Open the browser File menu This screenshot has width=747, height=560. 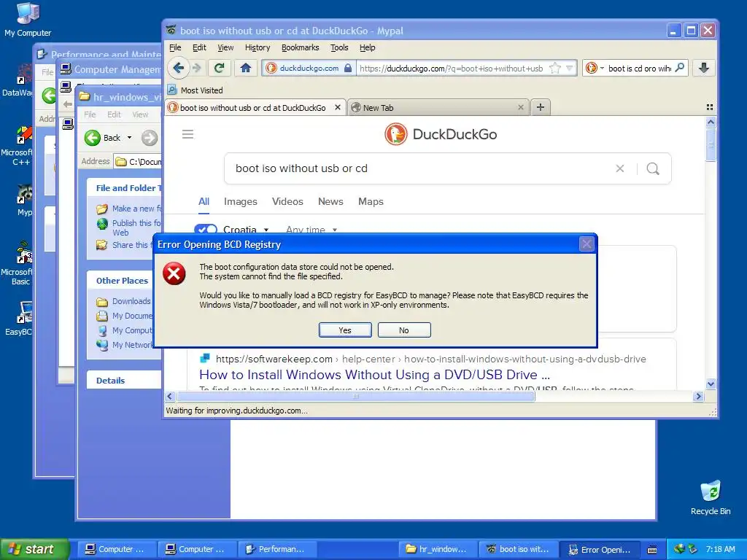tap(175, 47)
